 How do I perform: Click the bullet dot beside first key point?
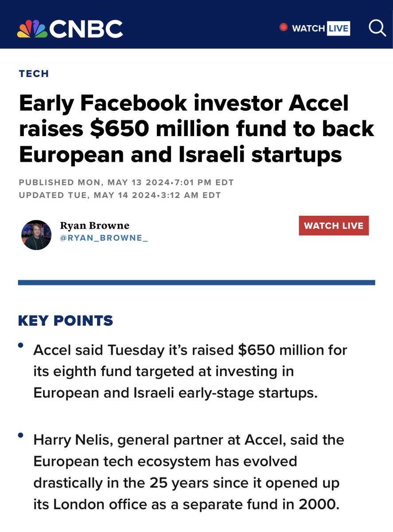pyautogui.click(x=21, y=345)
